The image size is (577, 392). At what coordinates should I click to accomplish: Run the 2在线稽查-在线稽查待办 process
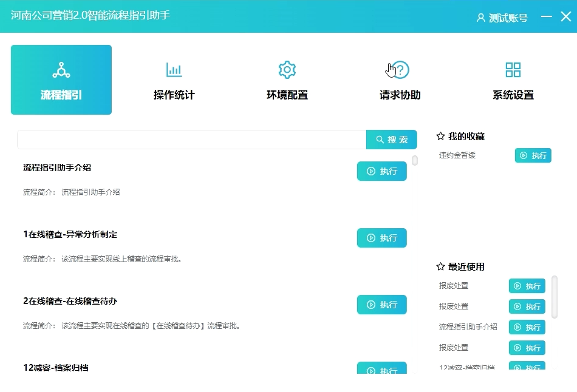tap(382, 305)
